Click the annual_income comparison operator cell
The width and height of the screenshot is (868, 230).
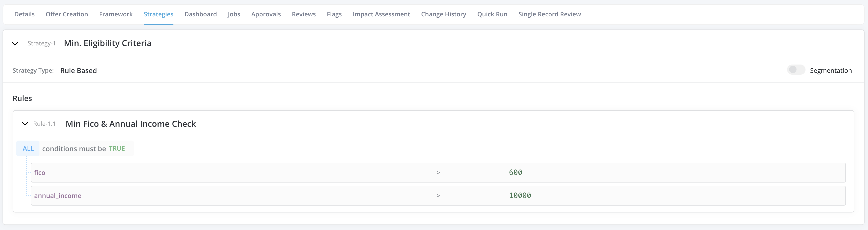[438, 196]
